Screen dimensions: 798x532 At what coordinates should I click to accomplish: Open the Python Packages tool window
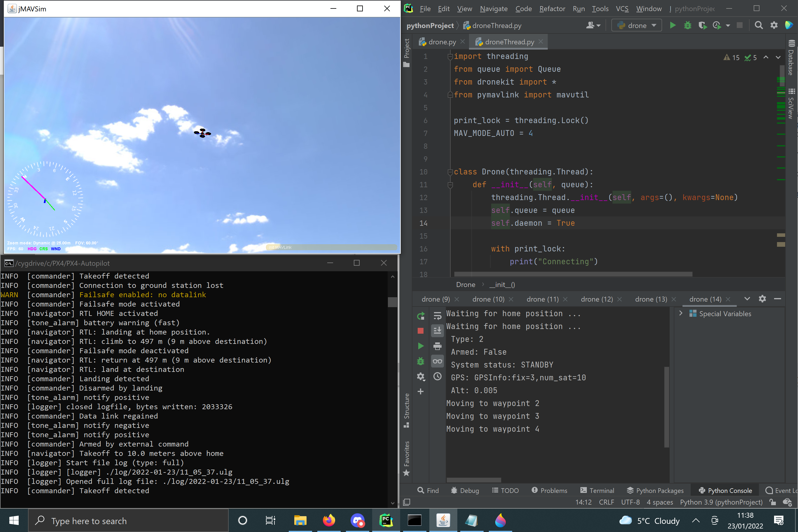pyautogui.click(x=655, y=490)
